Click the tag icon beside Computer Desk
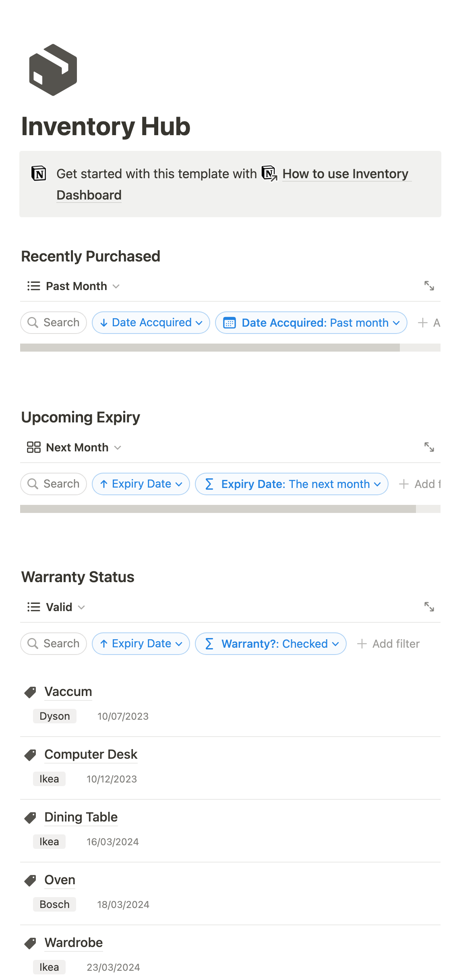The height and width of the screenshot is (980, 453). click(30, 755)
